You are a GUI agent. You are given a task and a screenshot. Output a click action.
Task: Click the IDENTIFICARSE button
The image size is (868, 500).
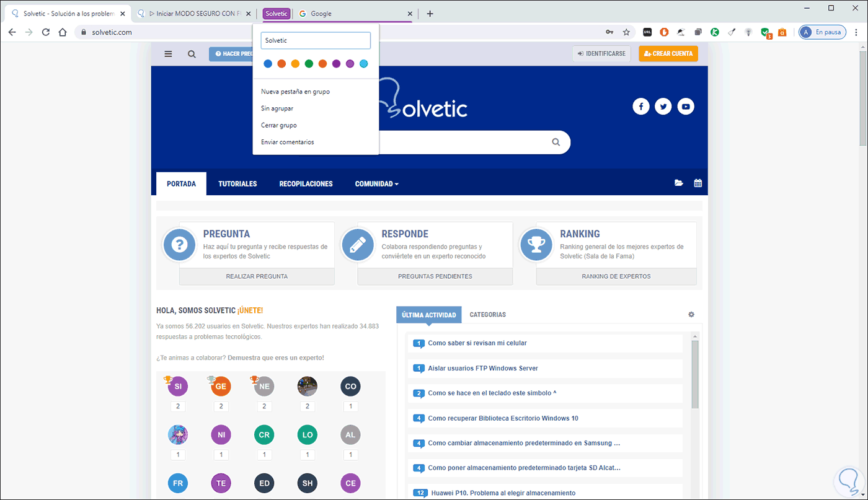click(x=601, y=54)
